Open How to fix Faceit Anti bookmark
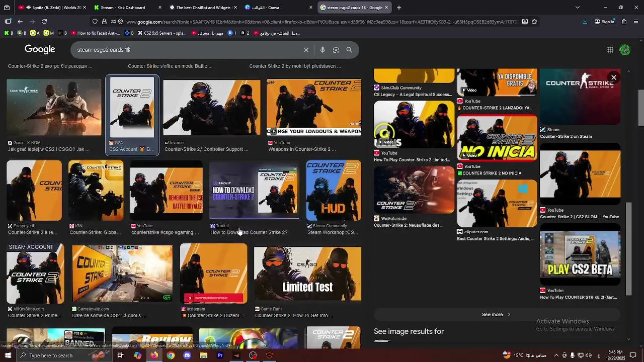644x362 pixels. pos(95,33)
